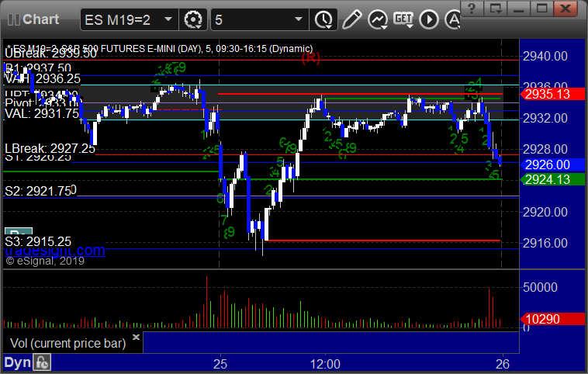Click the question mark help button

pos(472,9)
